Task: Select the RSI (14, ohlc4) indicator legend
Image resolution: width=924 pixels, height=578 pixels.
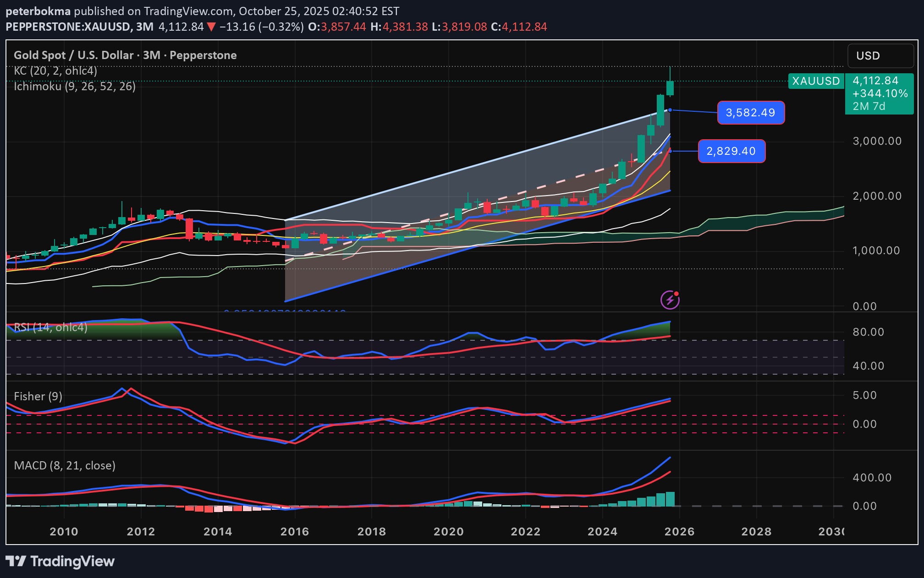Action: tap(50, 327)
